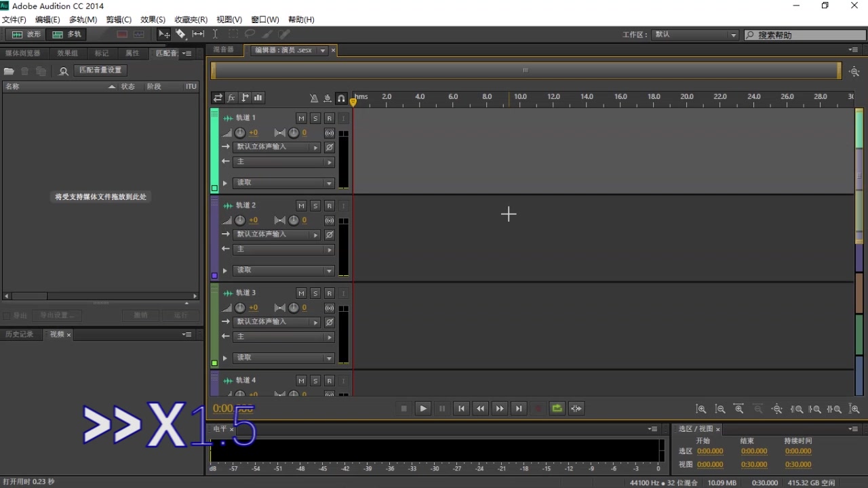Open Track 1 (轨道 1) output dropdown 主
868x488 pixels.
click(x=283, y=162)
